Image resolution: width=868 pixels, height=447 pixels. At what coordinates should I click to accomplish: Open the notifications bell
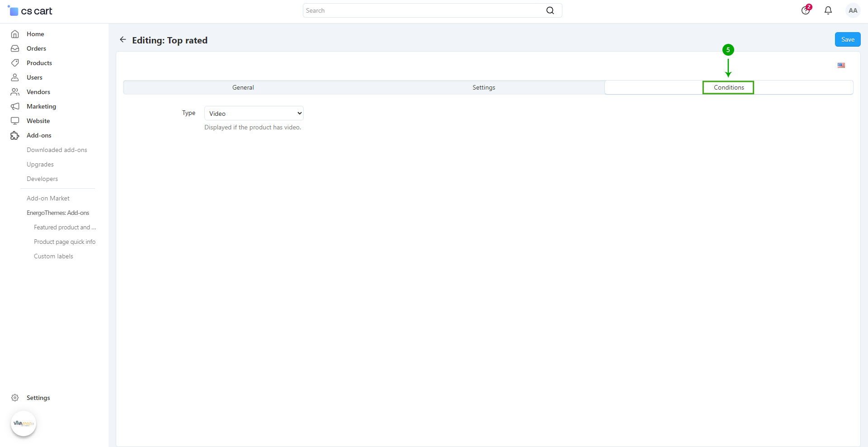[828, 10]
